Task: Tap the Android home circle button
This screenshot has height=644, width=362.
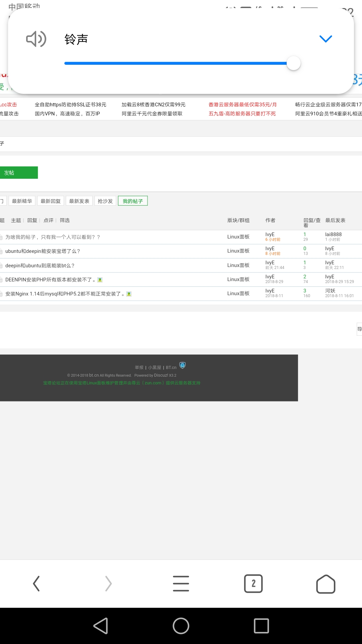Action: tap(181, 626)
